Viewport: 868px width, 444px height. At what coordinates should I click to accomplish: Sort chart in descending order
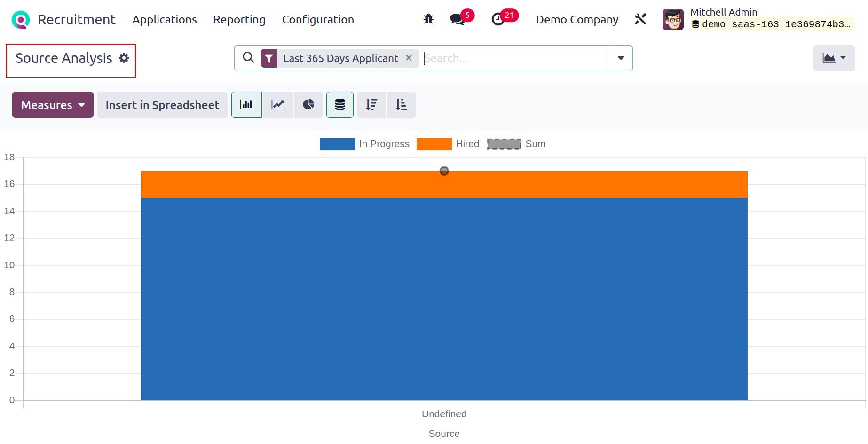[x=371, y=105]
